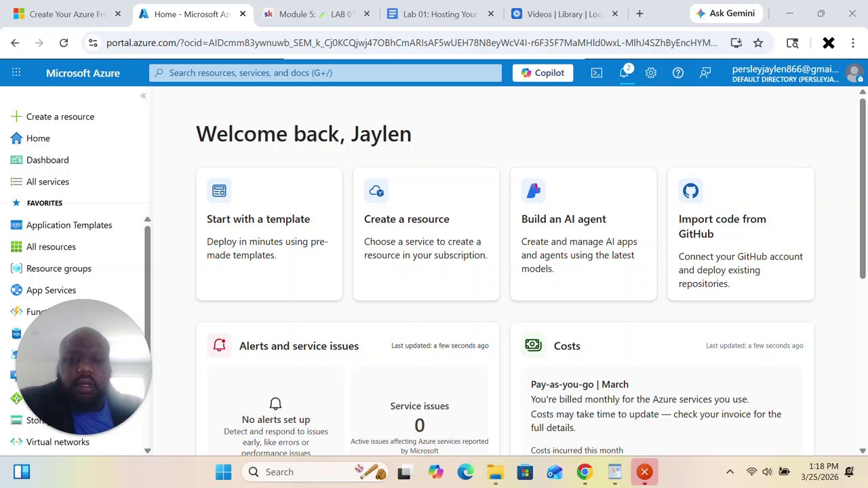
Task: Show hidden system tray icons
Action: (x=730, y=472)
